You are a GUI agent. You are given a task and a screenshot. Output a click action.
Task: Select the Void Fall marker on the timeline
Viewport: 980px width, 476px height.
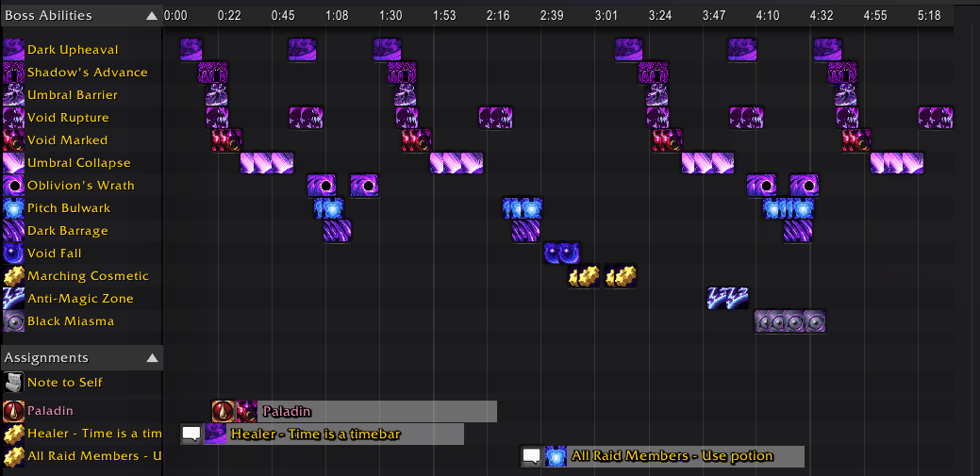(561, 253)
